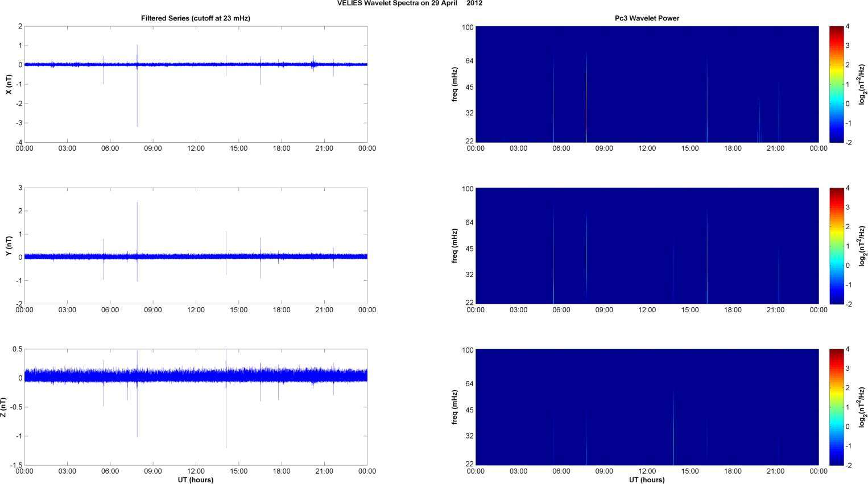This screenshot has width=868, height=484.
Task: Select the Filtered Series (cutoff at 23 mHz) heading
Action: [196, 18]
